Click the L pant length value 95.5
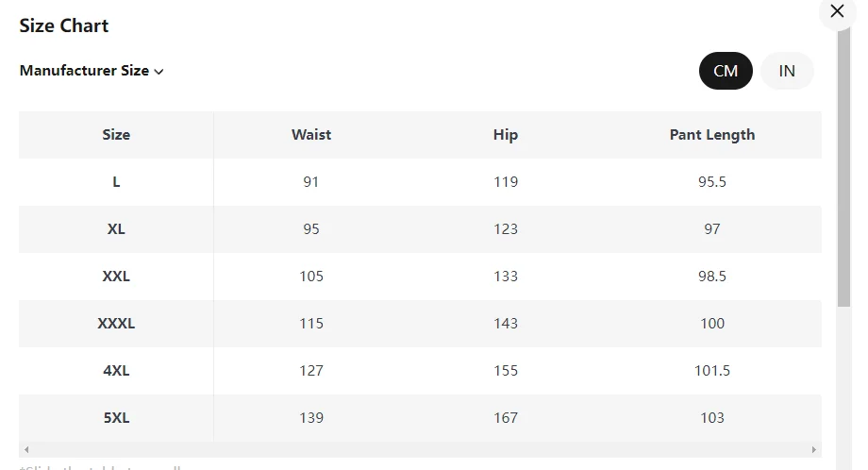The image size is (868, 470). pos(712,181)
